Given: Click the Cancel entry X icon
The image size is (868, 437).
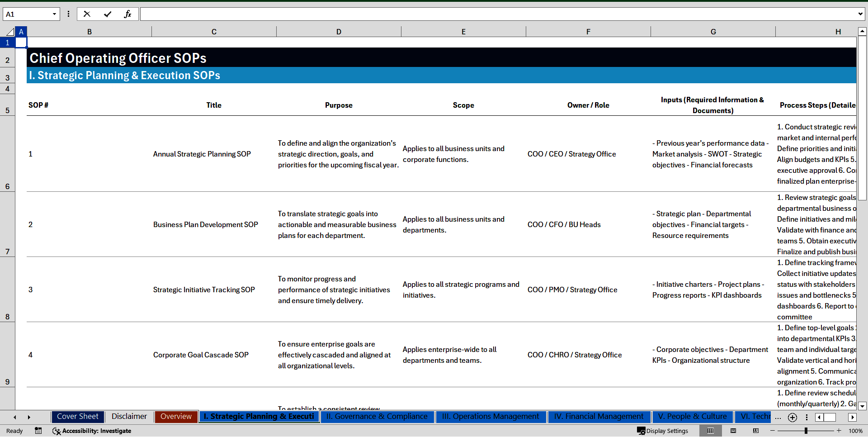Looking at the screenshot, I should [x=87, y=14].
